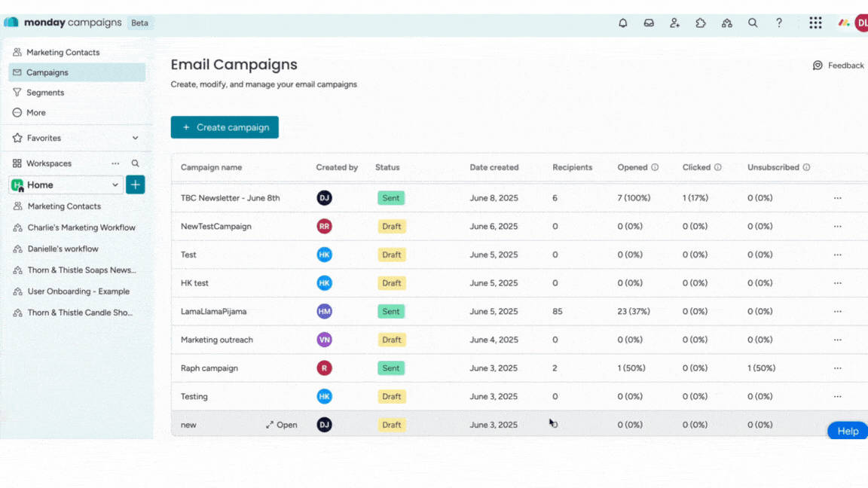Open the Feedback link
Screen dimensions: 868x488
click(x=839, y=66)
